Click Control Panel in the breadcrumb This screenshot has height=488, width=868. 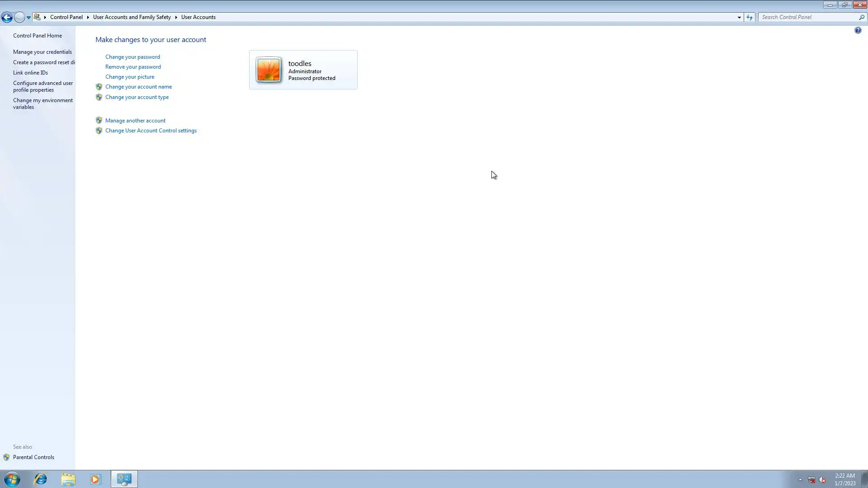[66, 17]
